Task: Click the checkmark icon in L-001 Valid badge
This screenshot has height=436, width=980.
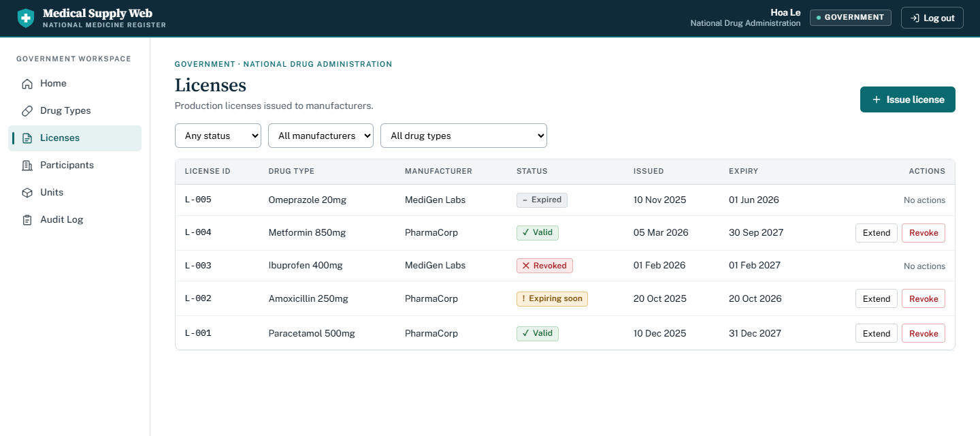Action: click(x=525, y=333)
